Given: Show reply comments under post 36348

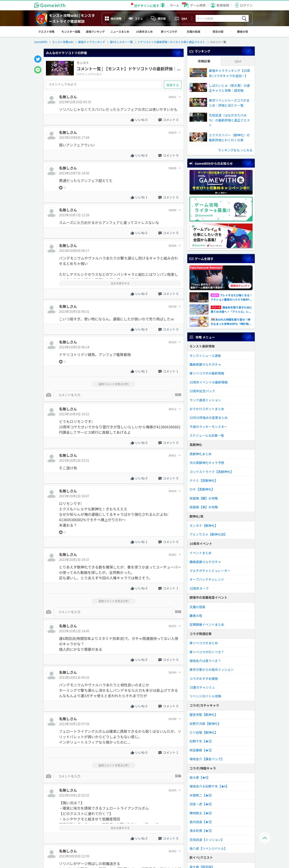Looking at the screenshot, I should [113, 765].
